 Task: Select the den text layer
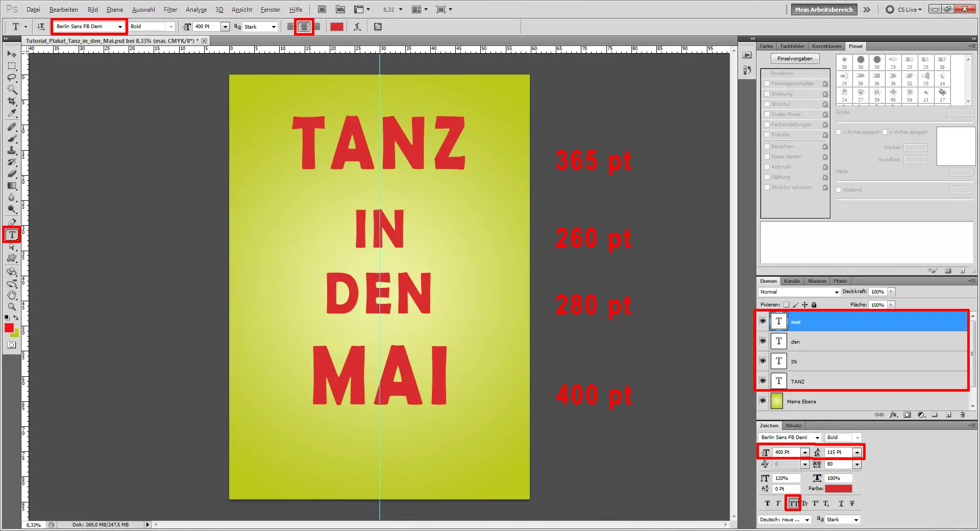[842, 342]
